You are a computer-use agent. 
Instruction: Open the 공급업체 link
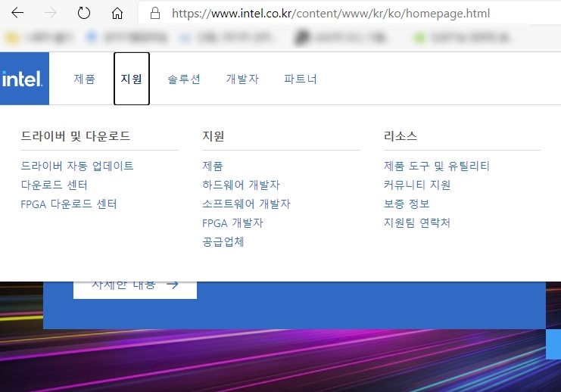pos(223,241)
